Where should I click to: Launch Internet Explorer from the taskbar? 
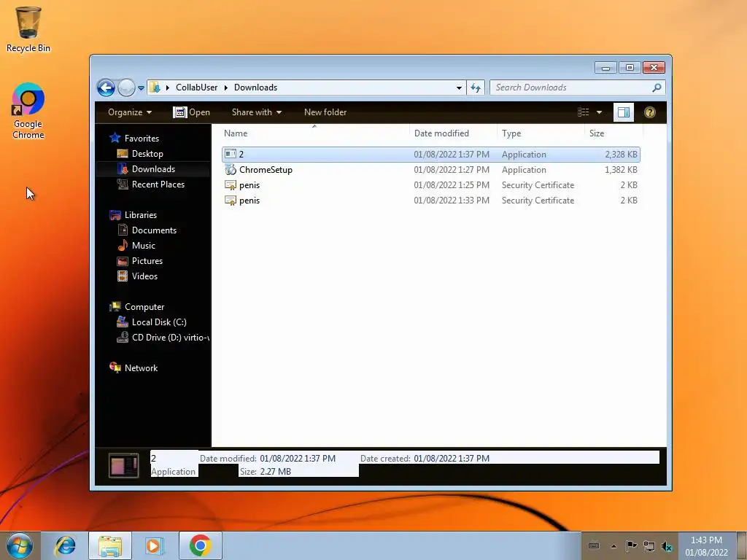(x=65, y=545)
